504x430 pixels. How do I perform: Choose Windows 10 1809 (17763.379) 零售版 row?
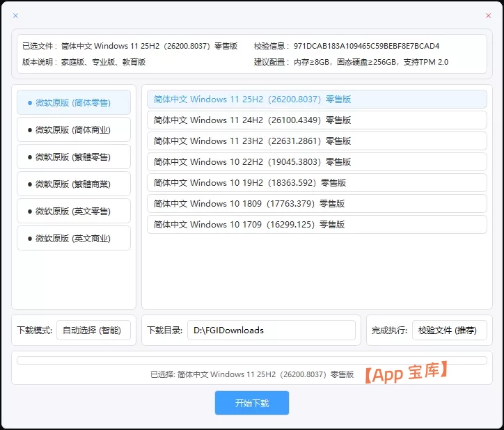(317, 204)
